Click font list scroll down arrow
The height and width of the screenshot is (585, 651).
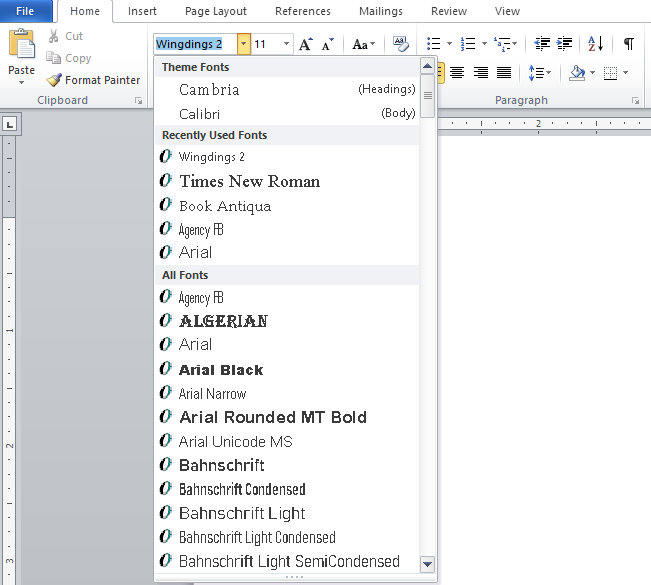click(x=427, y=565)
